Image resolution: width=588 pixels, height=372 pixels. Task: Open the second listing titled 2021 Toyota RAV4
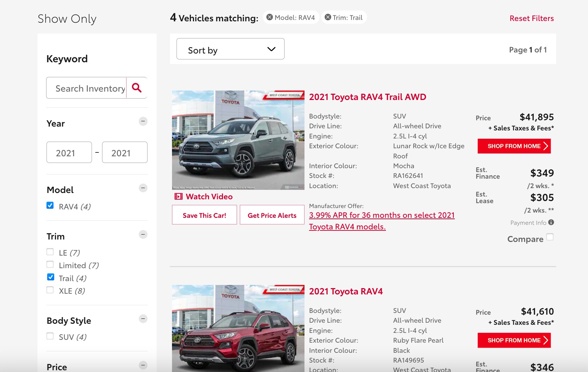(346, 291)
